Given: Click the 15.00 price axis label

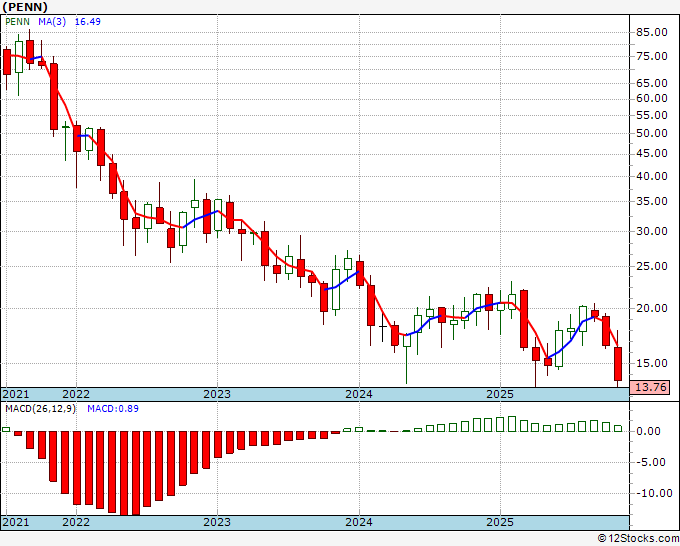Looking at the screenshot, I should [x=651, y=363].
